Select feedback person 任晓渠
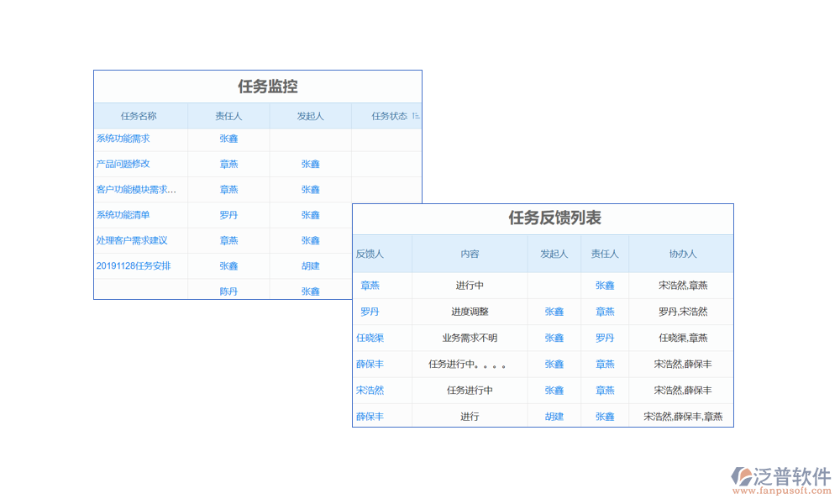This screenshot has height=504, width=840. [370, 338]
